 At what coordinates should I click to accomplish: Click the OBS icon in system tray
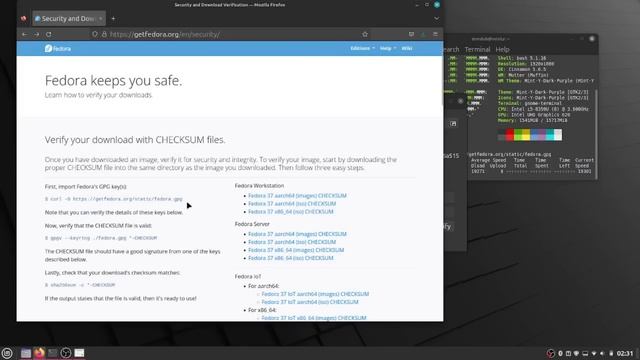pyautogui.click(x=551, y=353)
